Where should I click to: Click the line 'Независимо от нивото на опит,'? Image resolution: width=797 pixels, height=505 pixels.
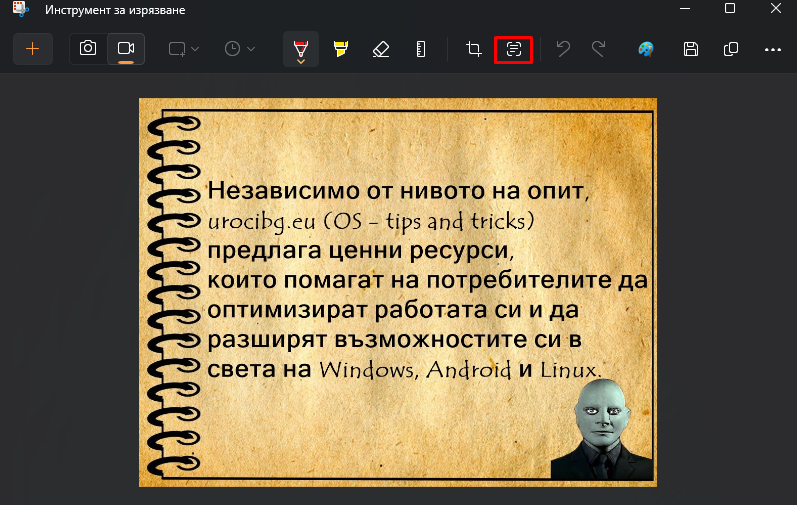398,191
